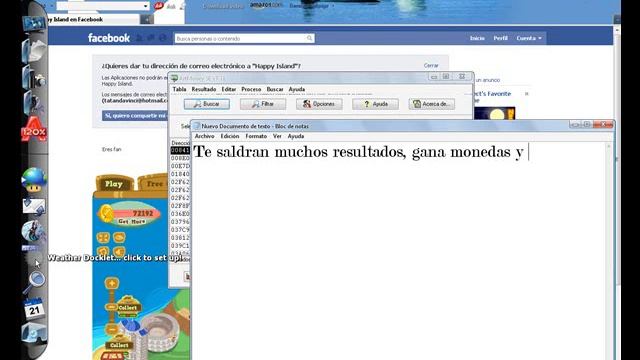Click the Acerca de button
This screenshot has height=360, width=640.
click(x=432, y=104)
